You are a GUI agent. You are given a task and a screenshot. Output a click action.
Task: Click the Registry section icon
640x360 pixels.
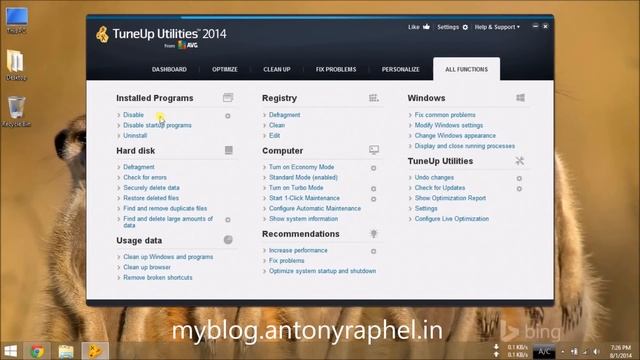click(373, 98)
